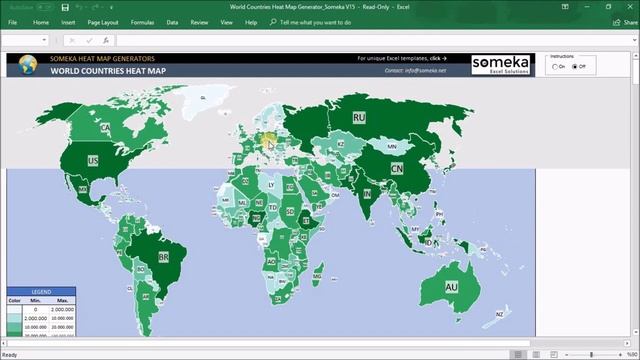This screenshot has height=360, width=640.
Task: Click the LY label on Libya
Action: point(271,185)
